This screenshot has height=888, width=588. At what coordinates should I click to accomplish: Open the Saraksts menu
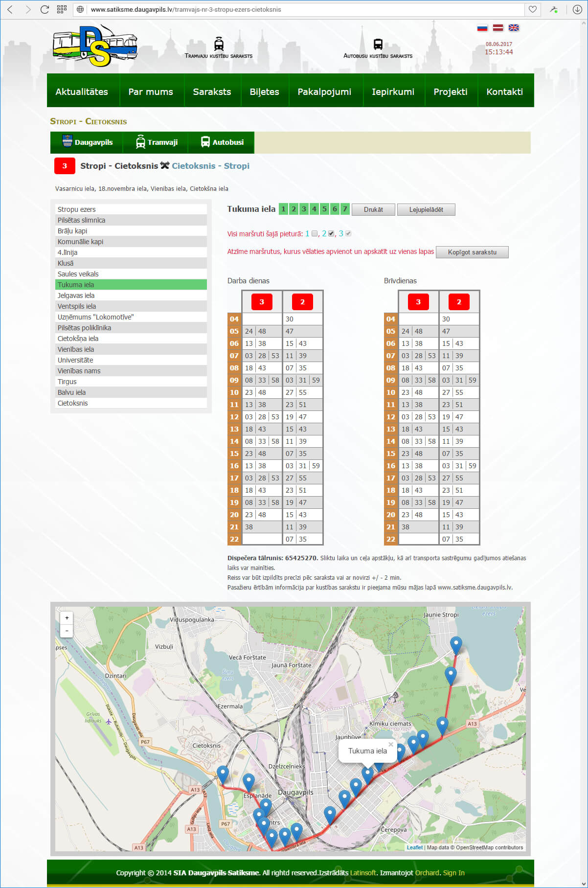(212, 91)
